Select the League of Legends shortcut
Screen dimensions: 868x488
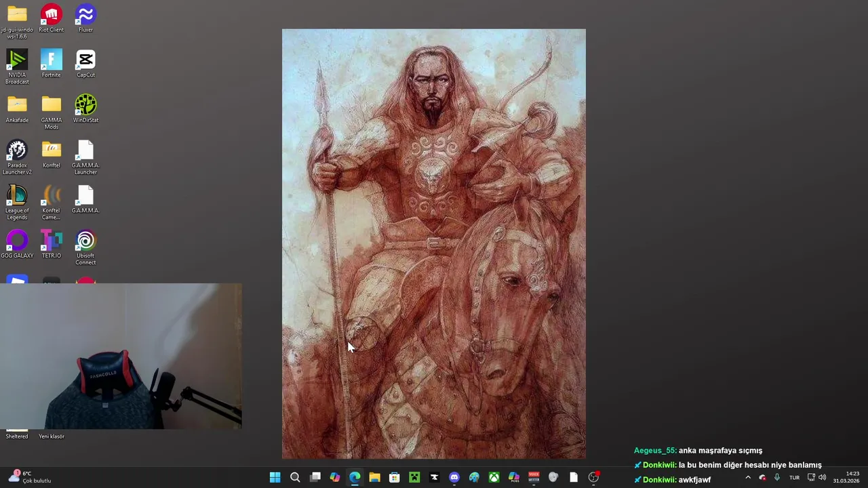tap(17, 203)
